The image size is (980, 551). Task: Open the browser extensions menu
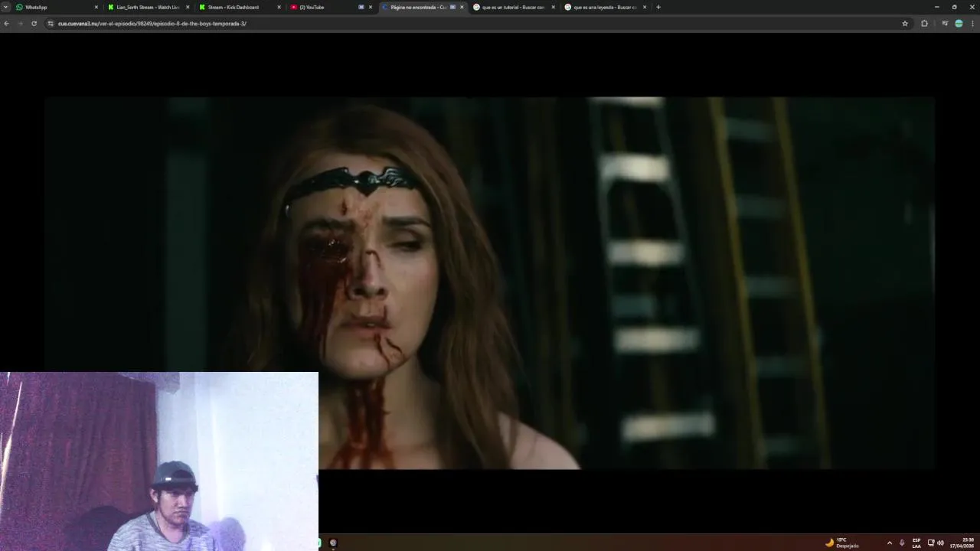click(x=924, y=24)
